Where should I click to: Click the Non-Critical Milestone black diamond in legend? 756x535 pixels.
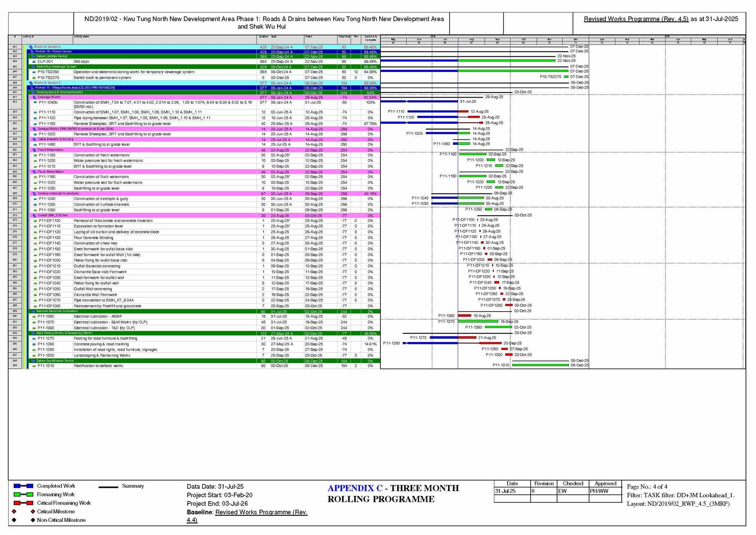click(x=32, y=520)
